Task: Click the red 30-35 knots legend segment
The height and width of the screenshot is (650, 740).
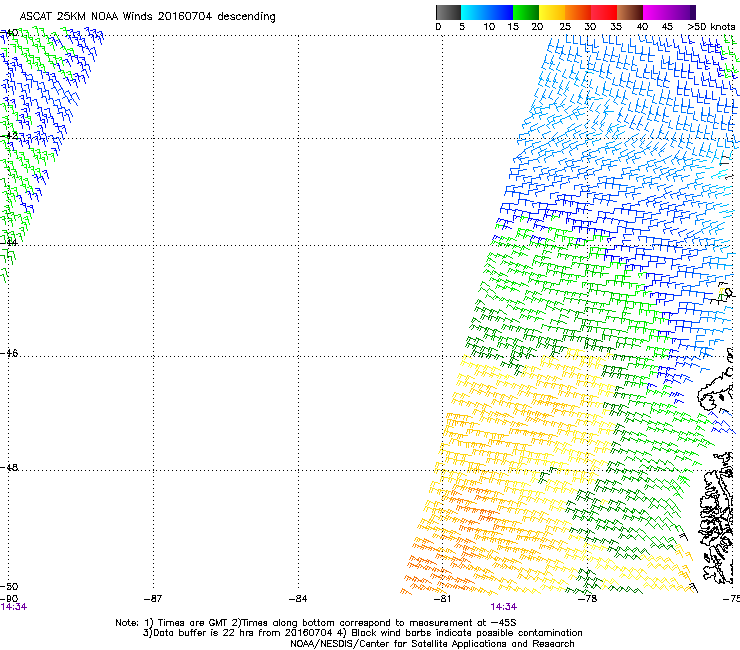Action: [x=604, y=12]
